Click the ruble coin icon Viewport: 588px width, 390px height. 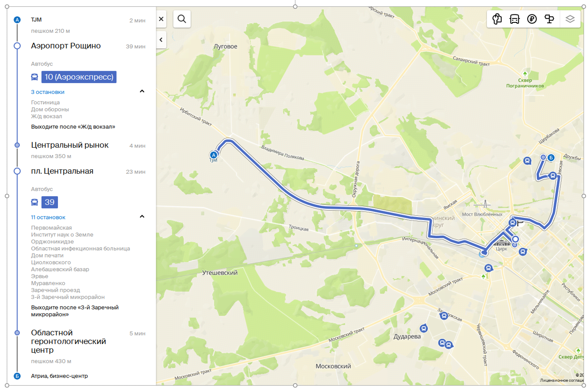(532, 19)
